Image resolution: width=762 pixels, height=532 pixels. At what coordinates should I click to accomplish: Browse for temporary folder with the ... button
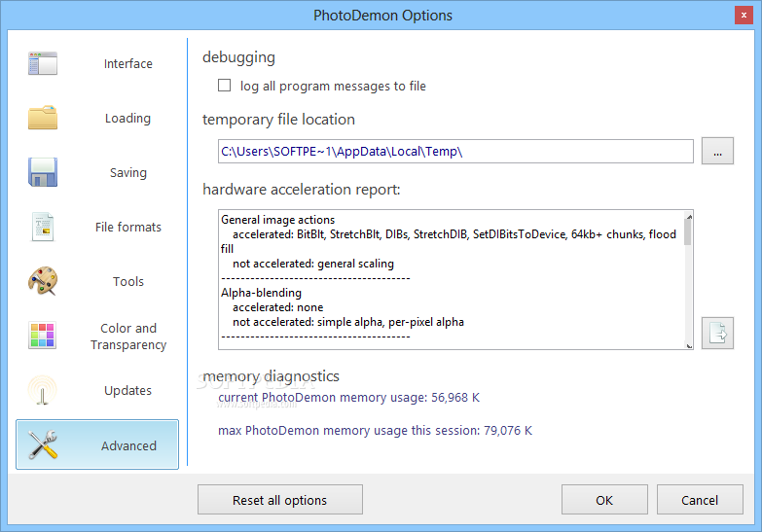717,151
